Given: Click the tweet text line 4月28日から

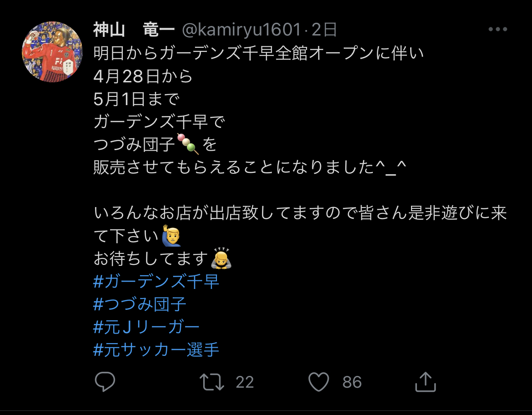Looking at the screenshot, I should tap(143, 76).
